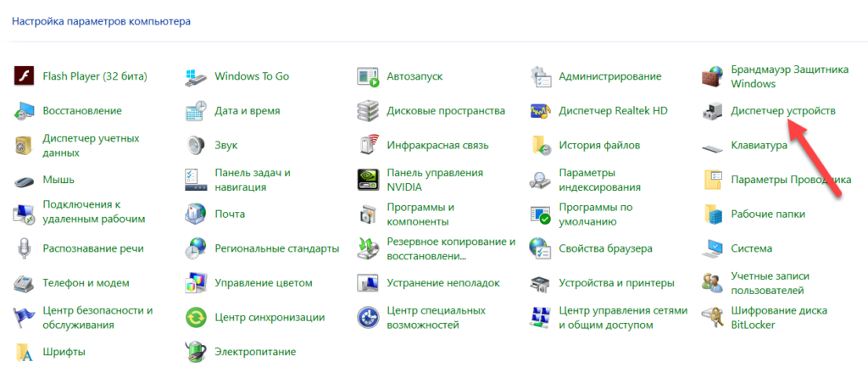Open the Клавиатура icon
868x378 pixels.
click(x=711, y=147)
